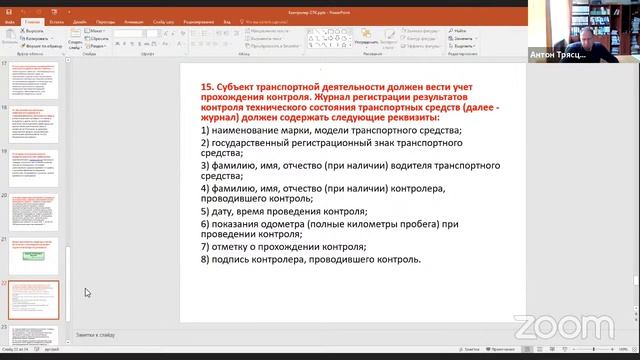The height and width of the screenshot is (360, 640).
Task: Click 'Заметки к слайду' notes area
Action: (x=96, y=335)
